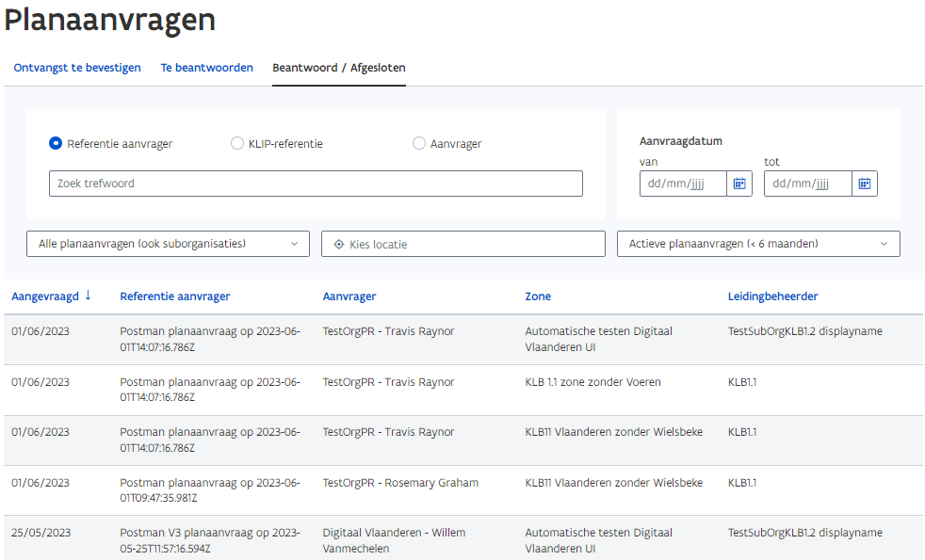Sort by Zone column header

coord(538,296)
